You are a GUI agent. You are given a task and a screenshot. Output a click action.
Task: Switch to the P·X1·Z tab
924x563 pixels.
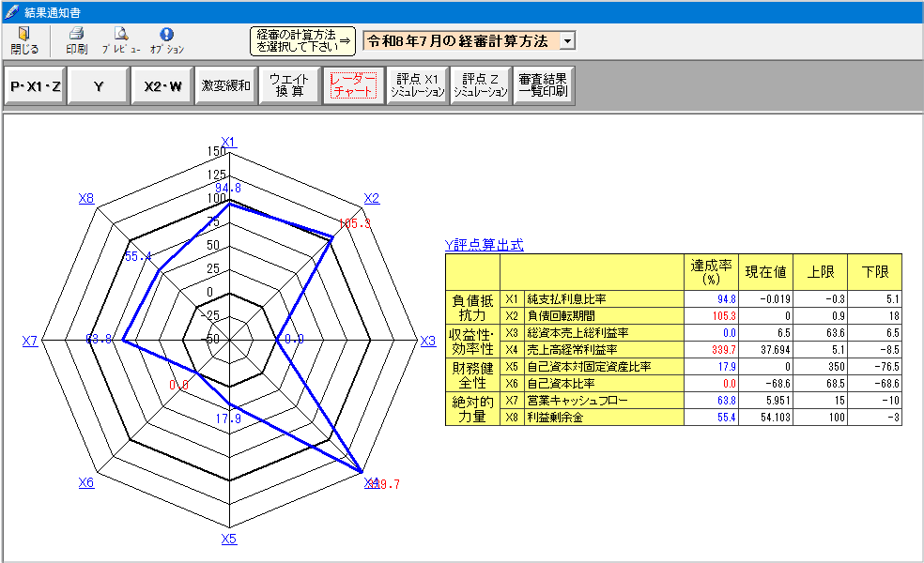pyautogui.click(x=36, y=86)
